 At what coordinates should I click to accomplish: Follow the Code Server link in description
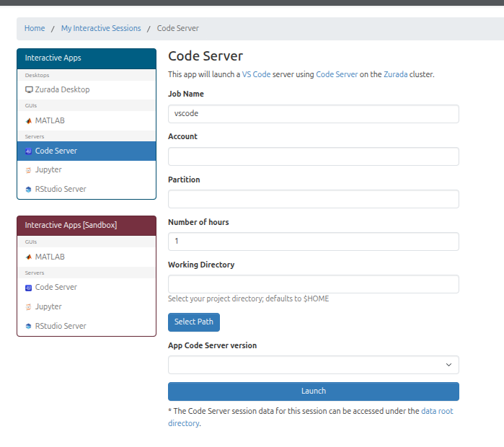[x=337, y=74]
